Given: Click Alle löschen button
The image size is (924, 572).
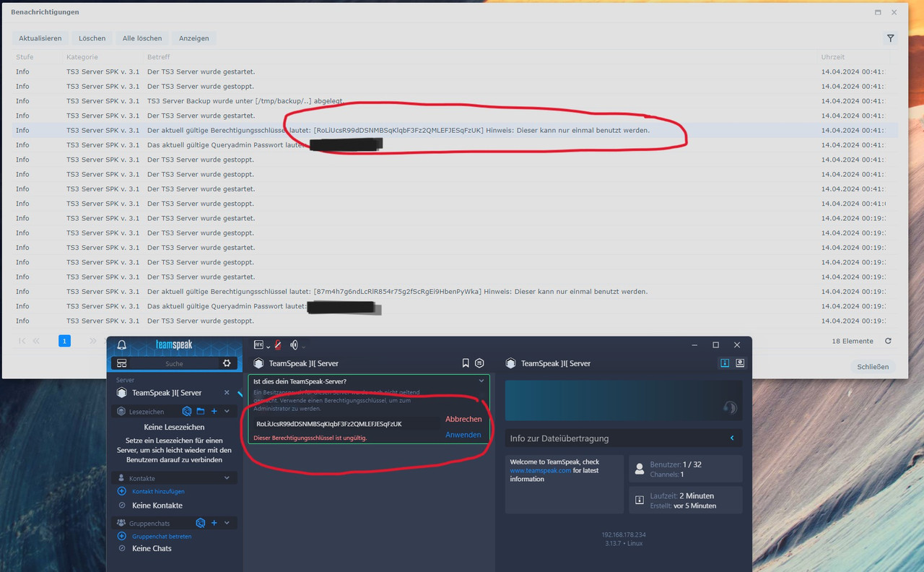Looking at the screenshot, I should pos(143,38).
